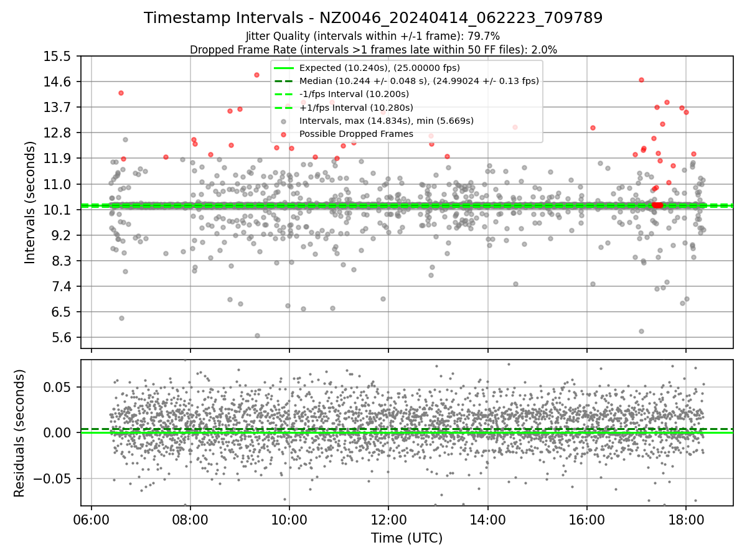Click the 13.7 y-axis tick label
The image size is (747, 560).
click(59, 107)
